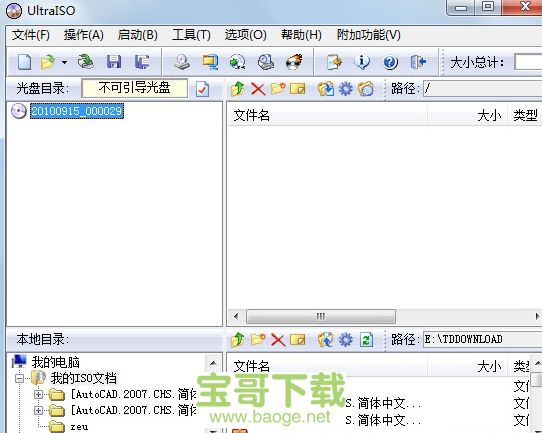Open the dropdown arrow beside Open icon
This screenshot has width=542, height=433.
[64, 63]
